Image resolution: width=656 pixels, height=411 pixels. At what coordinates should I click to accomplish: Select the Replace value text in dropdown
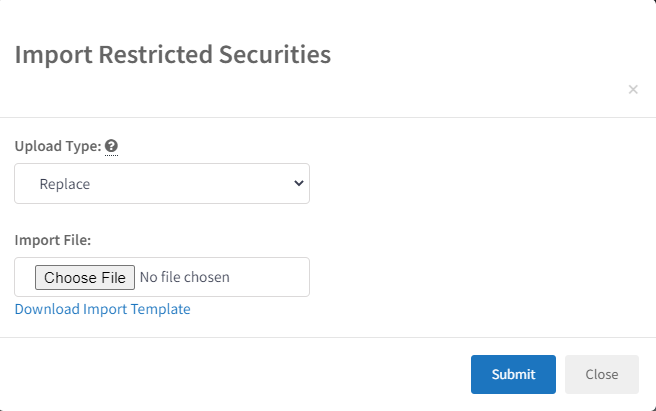(65, 184)
